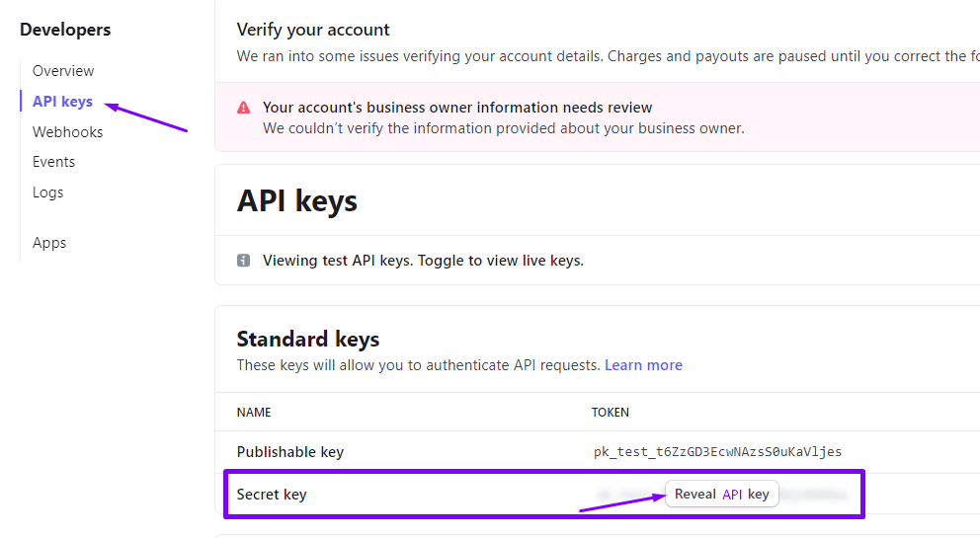The image size is (980, 538).
Task: Click the Reveal API key button
Action: pyautogui.click(x=722, y=494)
